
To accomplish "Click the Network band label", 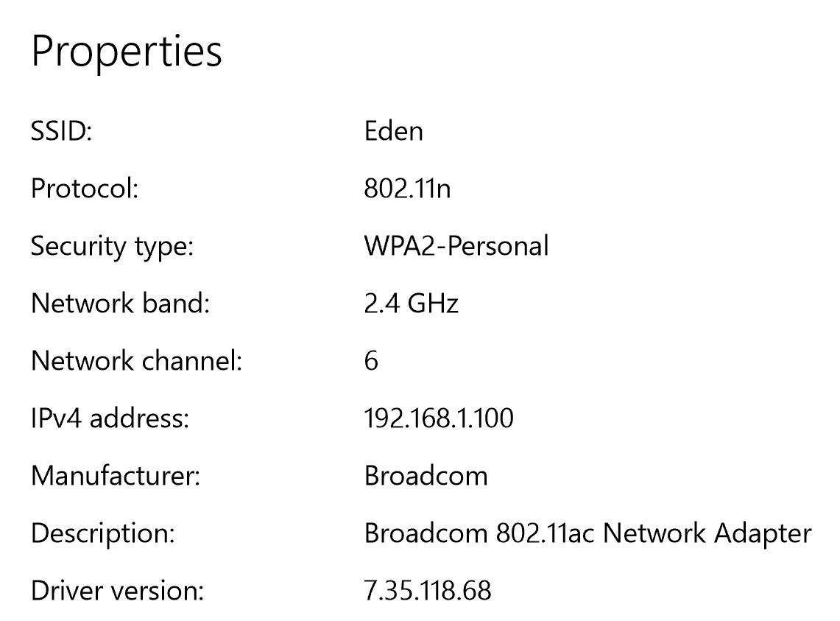I will point(120,304).
